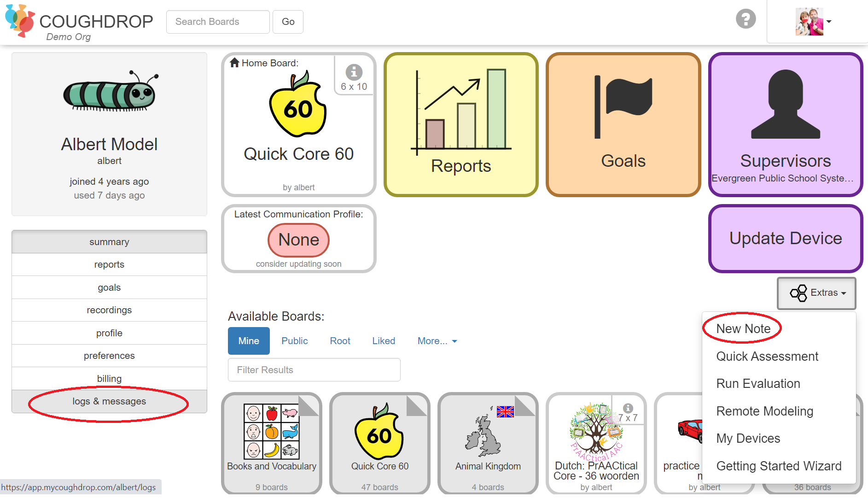Click the Go search button
Screen dimensions: 868x498
288,22
